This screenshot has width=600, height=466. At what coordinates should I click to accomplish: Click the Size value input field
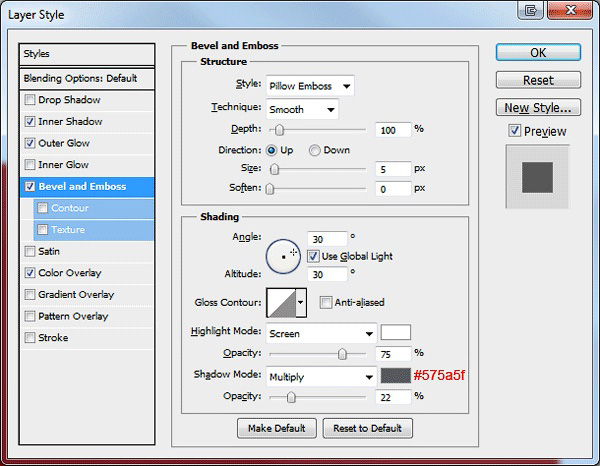tap(393, 169)
